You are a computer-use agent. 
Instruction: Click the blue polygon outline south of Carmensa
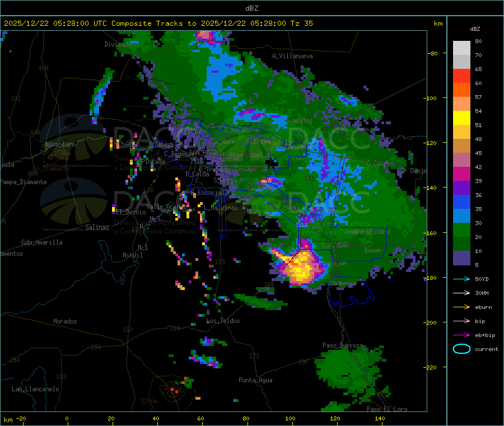pyautogui.click(x=351, y=292)
